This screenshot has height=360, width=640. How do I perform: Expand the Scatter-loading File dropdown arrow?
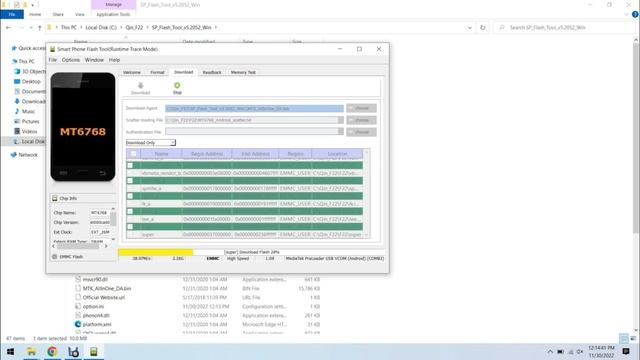click(x=340, y=120)
